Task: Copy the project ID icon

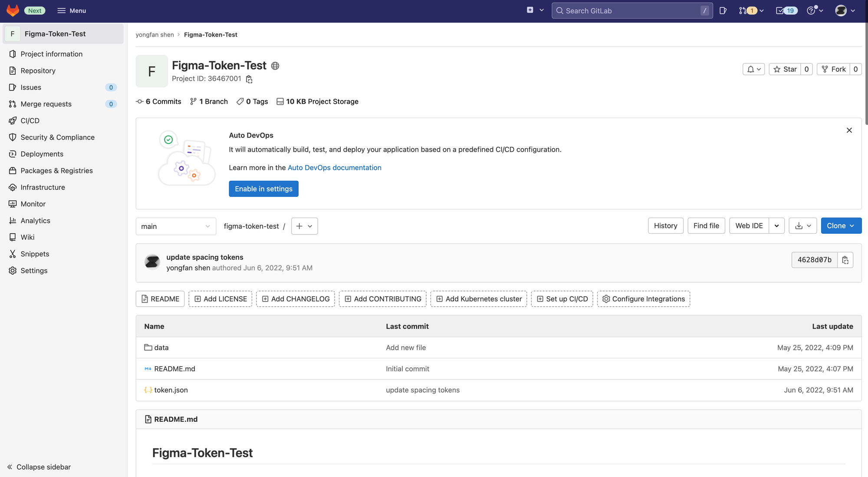Action: 249,79
